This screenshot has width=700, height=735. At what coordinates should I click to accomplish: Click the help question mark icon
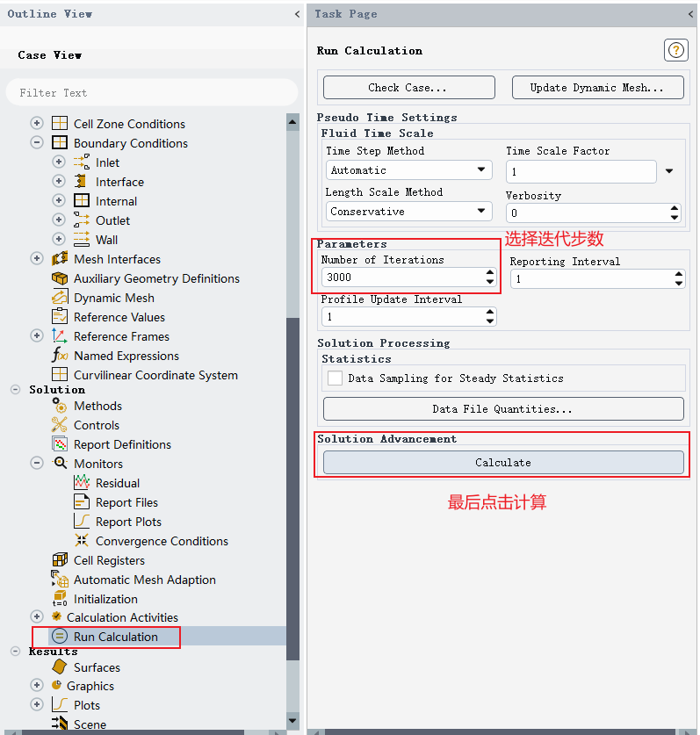coord(675,50)
